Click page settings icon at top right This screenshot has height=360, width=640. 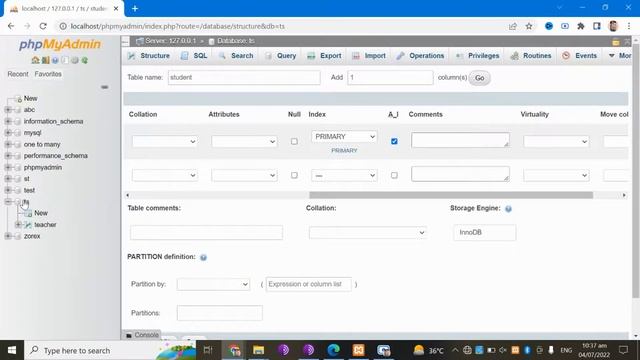coord(616,42)
